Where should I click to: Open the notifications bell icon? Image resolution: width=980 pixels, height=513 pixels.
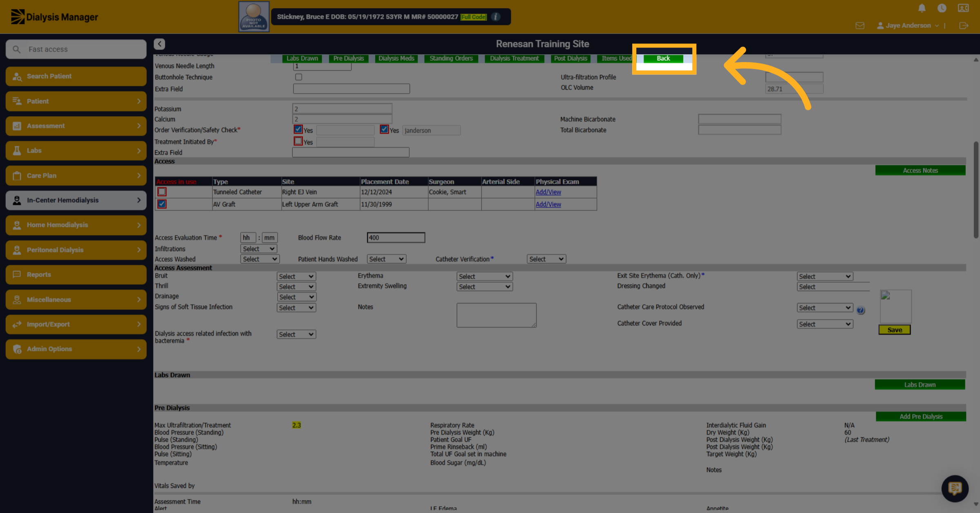point(922,8)
